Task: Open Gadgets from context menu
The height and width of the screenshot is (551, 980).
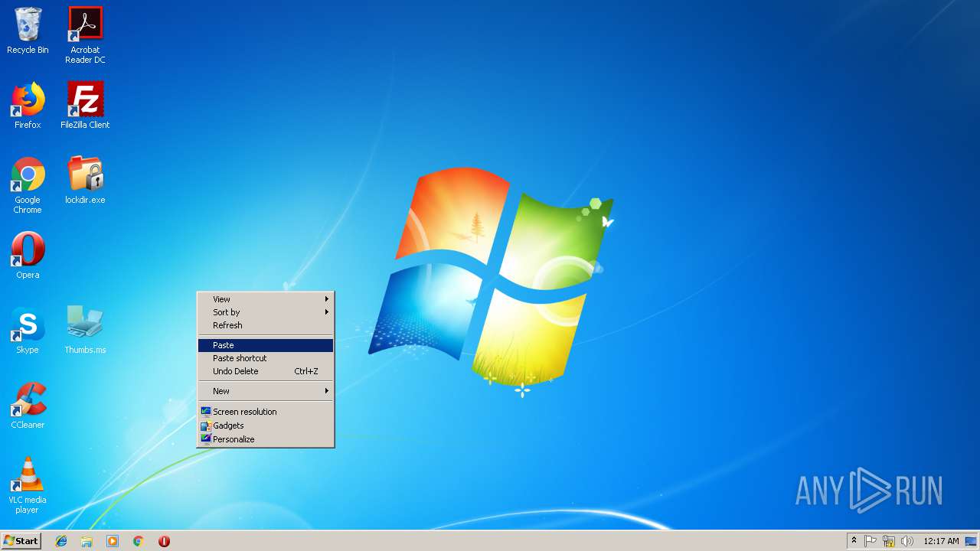Action: (266, 425)
